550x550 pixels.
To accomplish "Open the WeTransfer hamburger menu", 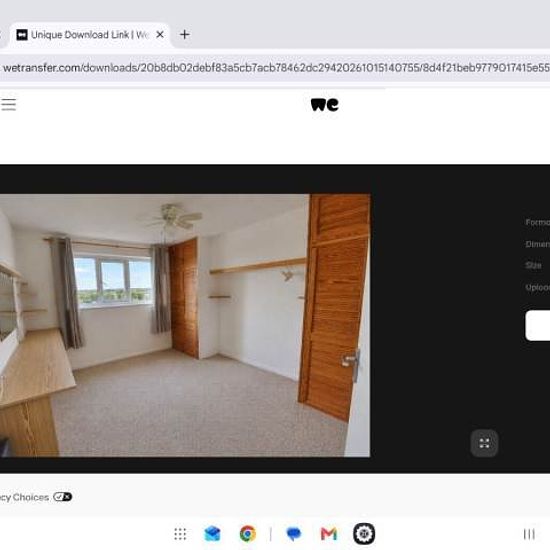I will click(x=8, y=104).
